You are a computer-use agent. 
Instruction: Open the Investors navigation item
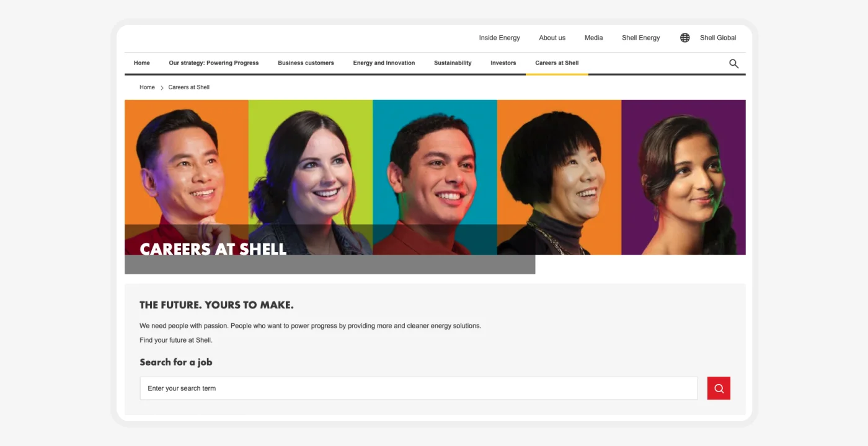pyautogui.click(x=503, y=63)
